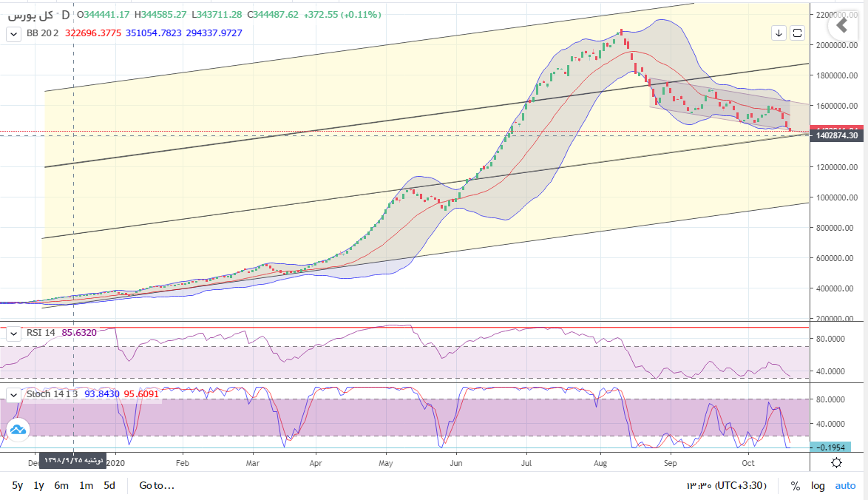Open the TradingView cloud logo

pyautogui.click(x=18, y=430)
